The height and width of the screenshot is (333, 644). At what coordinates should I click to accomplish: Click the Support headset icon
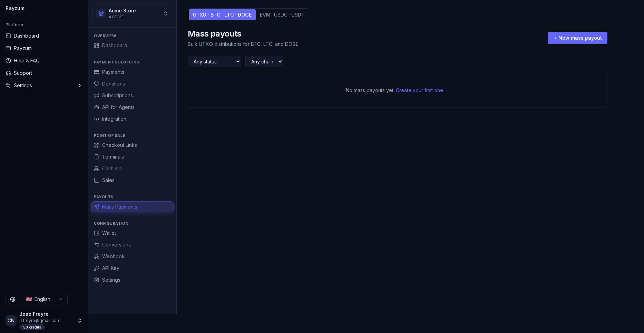(x=8, y=73)
